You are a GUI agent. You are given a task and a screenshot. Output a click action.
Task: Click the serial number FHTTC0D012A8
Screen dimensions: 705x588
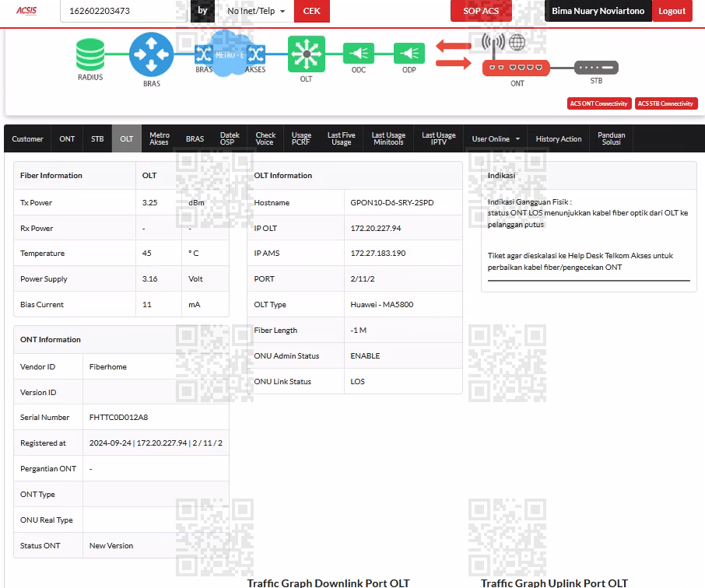119,417
